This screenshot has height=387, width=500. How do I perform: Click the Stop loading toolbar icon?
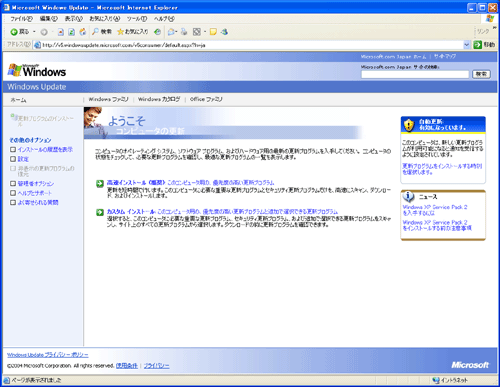click(60, 32)
